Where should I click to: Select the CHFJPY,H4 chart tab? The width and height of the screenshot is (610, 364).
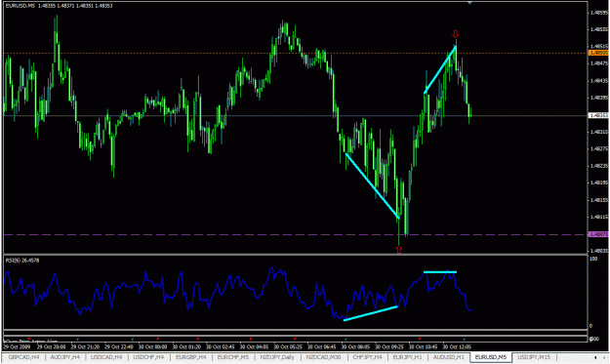click(367, 357)
